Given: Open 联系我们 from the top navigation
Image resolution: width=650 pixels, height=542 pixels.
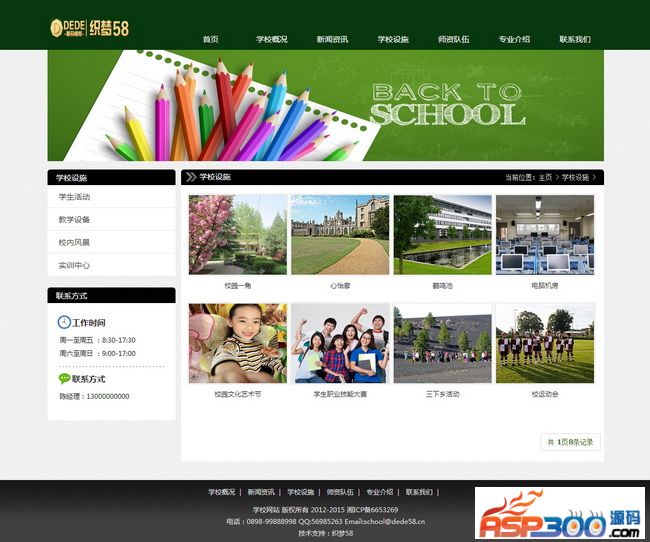Looking at the screenshot, I should click(575, 39).
